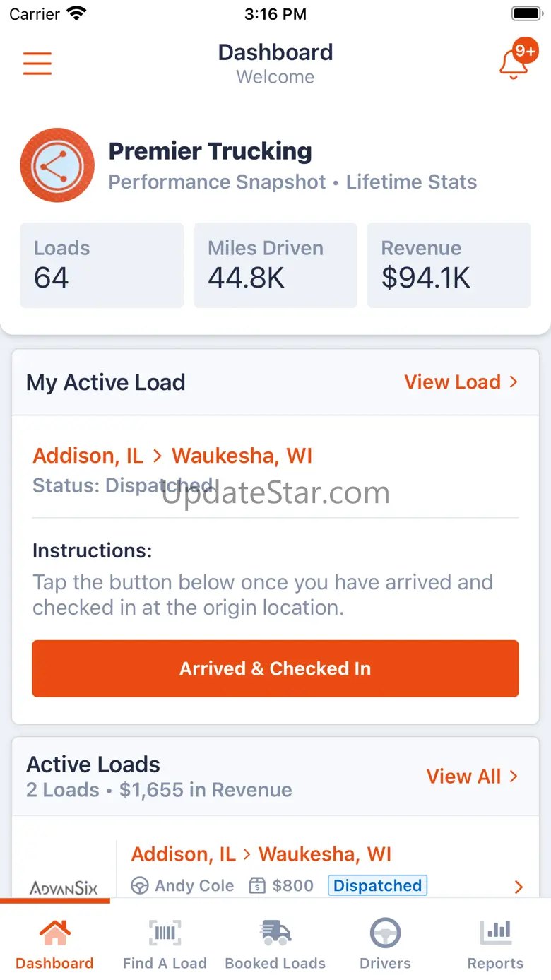Tap the Booked Loads truck icon
The height and width of the screenshot is (980, 551).
pos(275,933)
